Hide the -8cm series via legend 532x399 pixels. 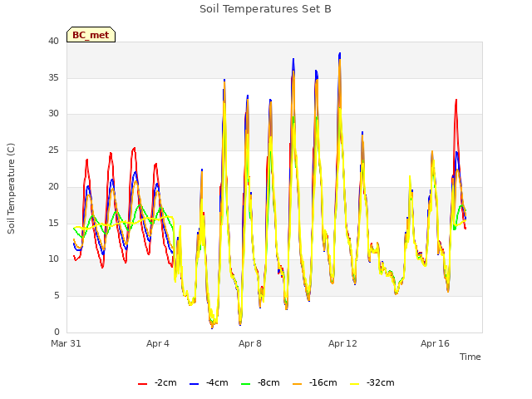click(260, 382)
